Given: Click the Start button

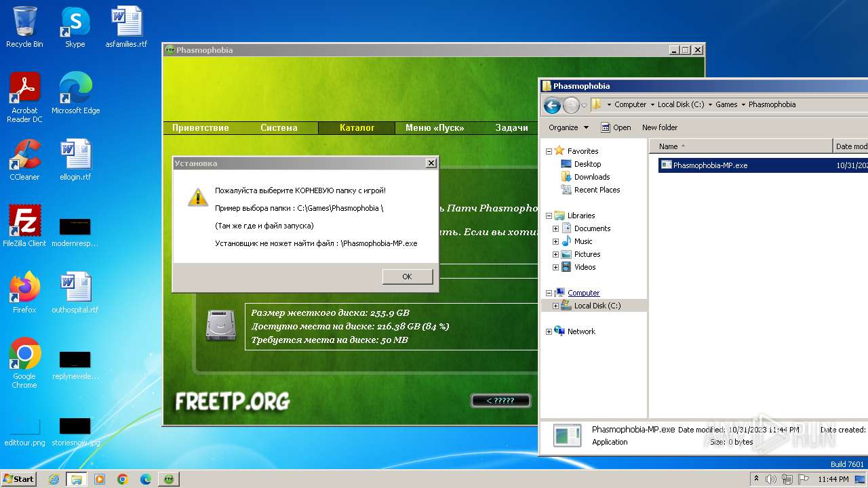Looking at the screenshot, I should (19, 479).
